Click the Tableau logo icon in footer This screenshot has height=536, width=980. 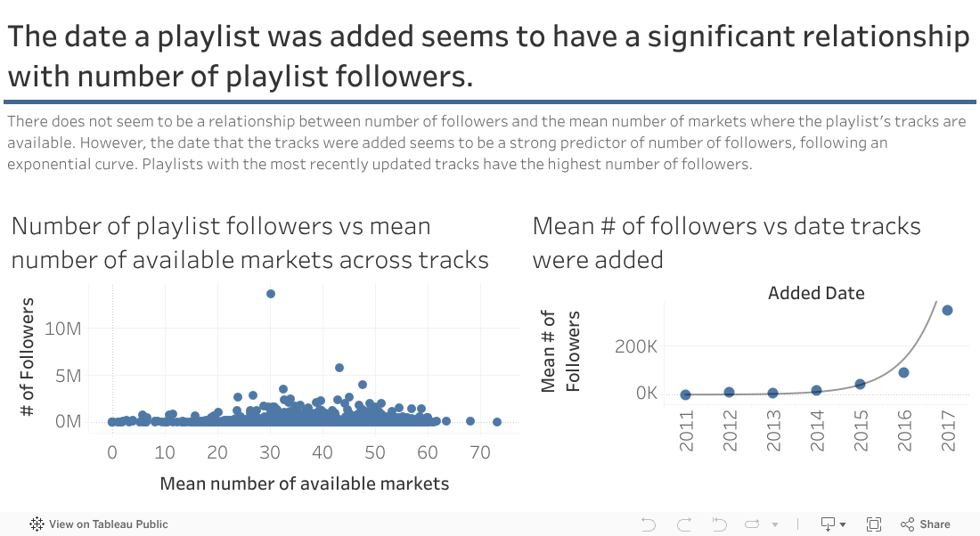(x=37, y=524)
